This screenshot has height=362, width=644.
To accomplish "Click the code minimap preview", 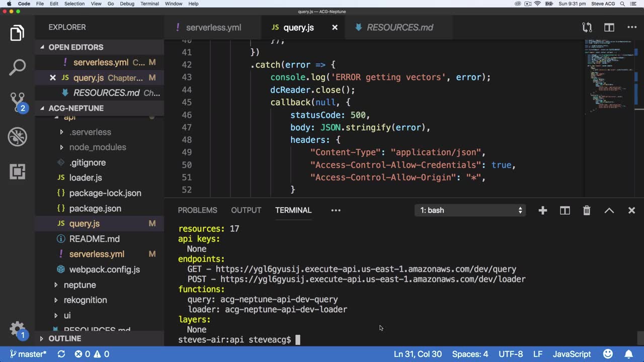I will 610,75.
